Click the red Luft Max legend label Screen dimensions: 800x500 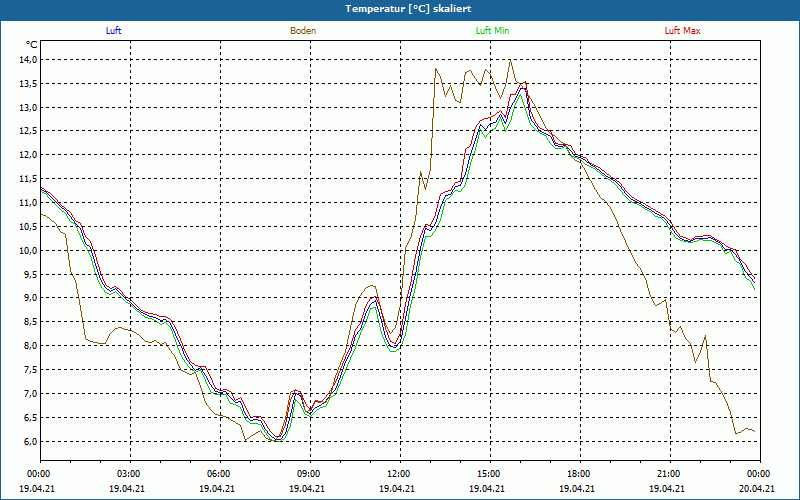click(682, 31)
